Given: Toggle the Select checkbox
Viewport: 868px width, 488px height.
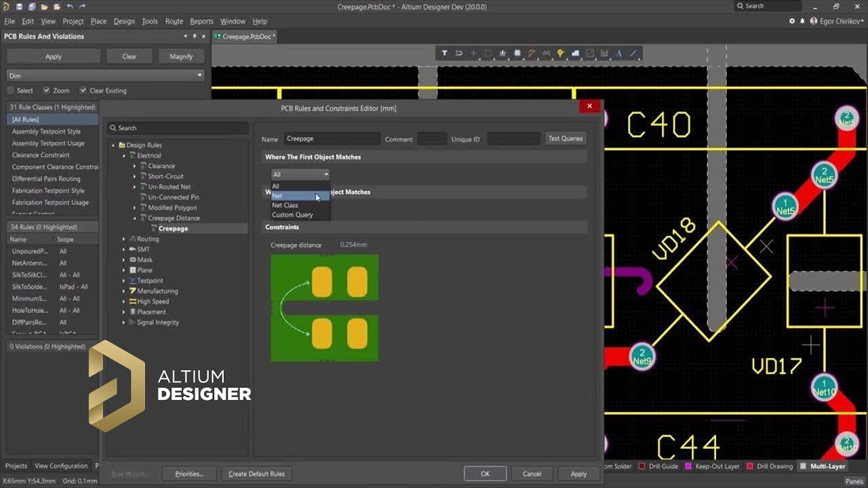Looking at the screenshot, I should point(10,90).
